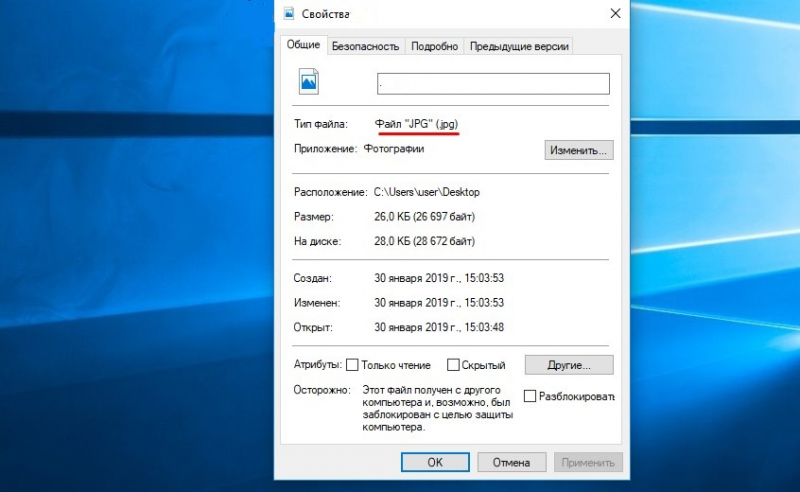Open the Другие... attributes dialog
Viewport: 800px width, 492px height.
click(569, 365)
